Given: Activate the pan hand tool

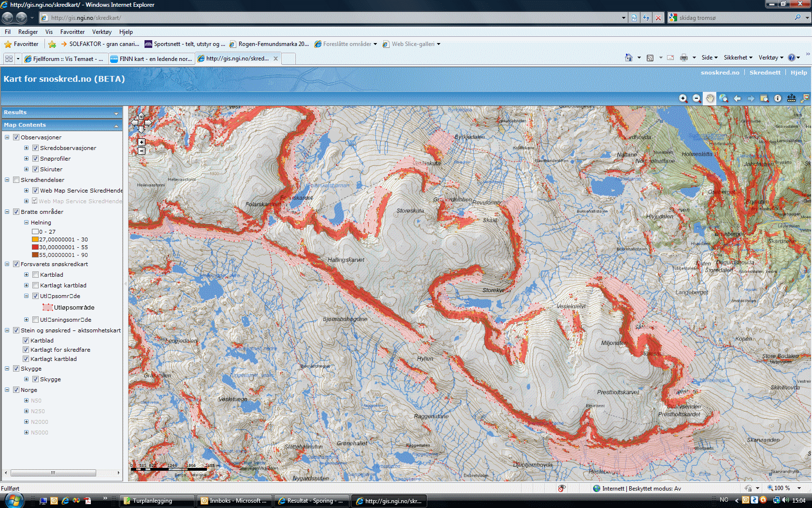Looking at the screenshot, I should click(x=710, y=98).
